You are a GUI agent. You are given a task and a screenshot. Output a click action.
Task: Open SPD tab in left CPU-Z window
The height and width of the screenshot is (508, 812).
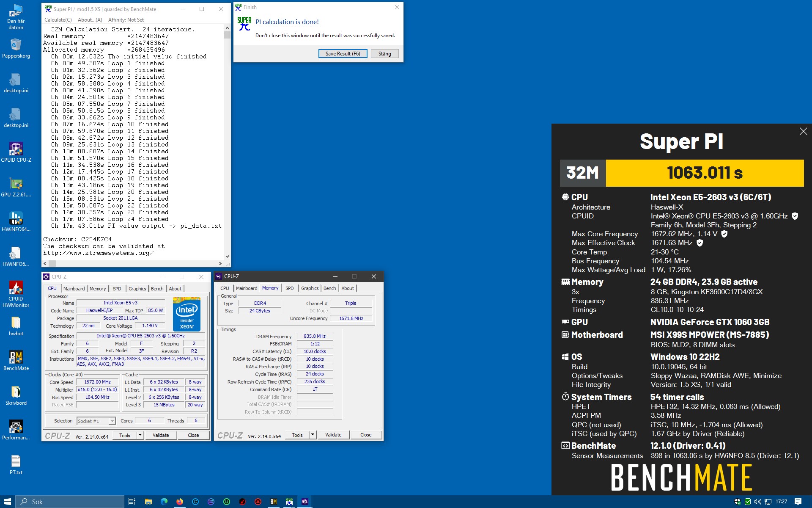pyautogui.click(x=117, y=289)
